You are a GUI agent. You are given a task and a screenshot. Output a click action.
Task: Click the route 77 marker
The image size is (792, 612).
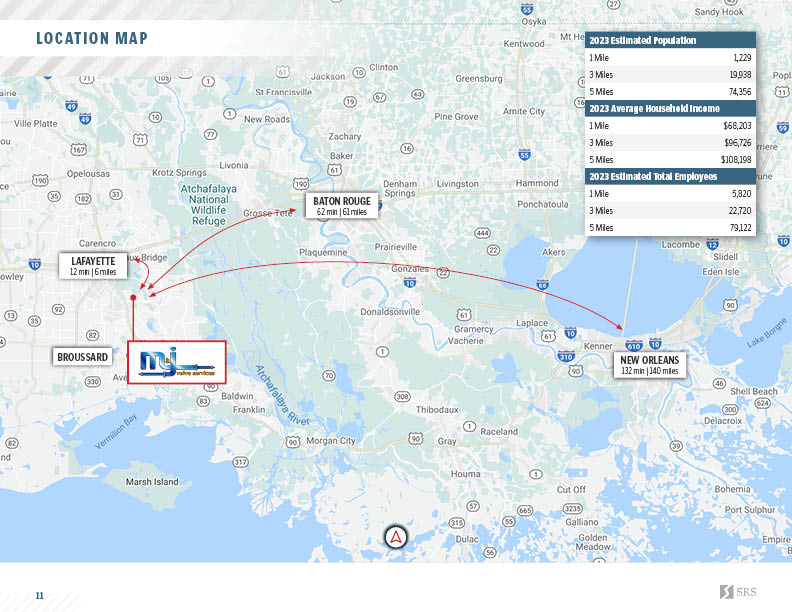pos(211,134)
